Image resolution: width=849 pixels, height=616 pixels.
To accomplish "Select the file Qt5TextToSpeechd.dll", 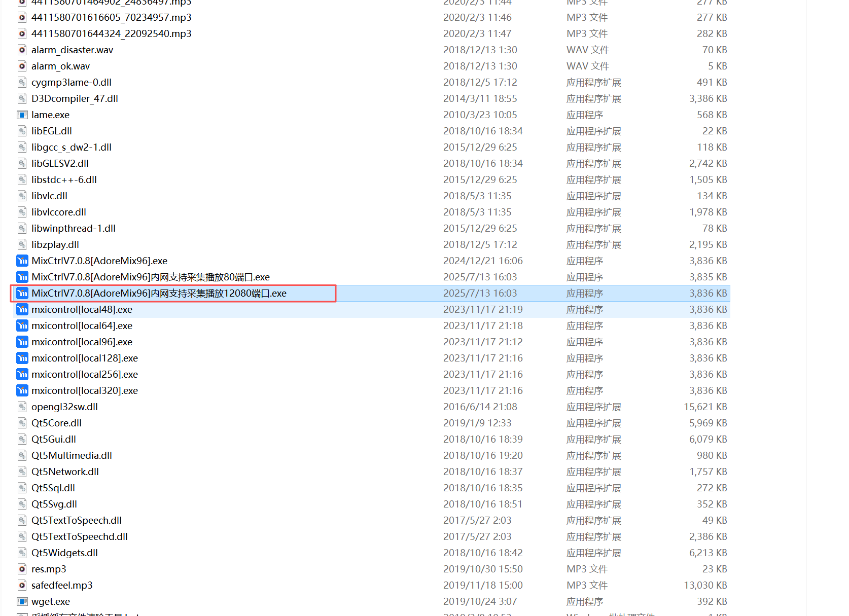I will tap(80, 537).
